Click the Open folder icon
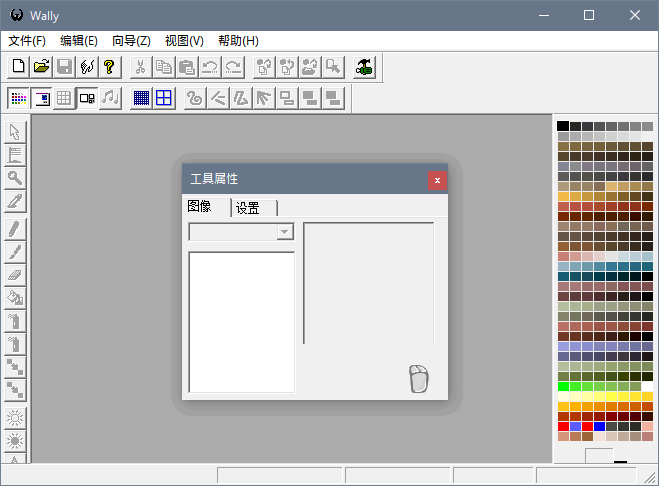Viewport: 659px width, 486px height. (41, 67)
